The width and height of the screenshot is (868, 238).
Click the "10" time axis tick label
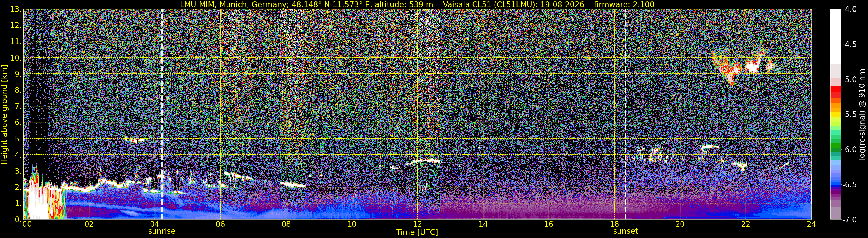pyautogui.click(x=352, y=224)
